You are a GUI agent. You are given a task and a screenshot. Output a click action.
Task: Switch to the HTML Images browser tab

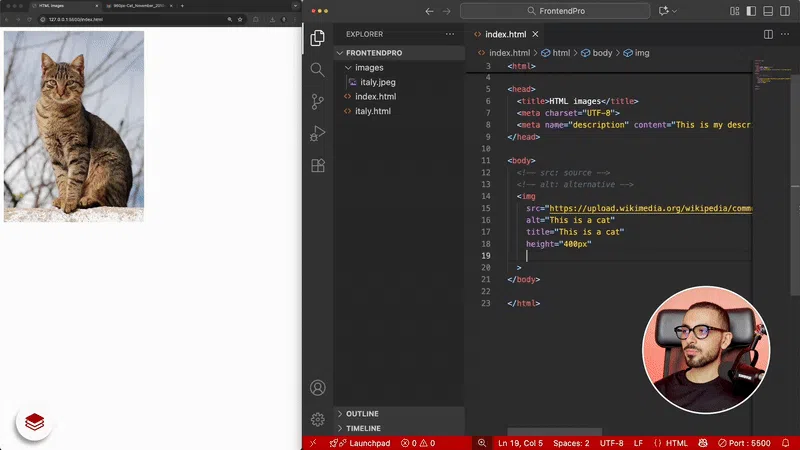(x=50, y=6)
